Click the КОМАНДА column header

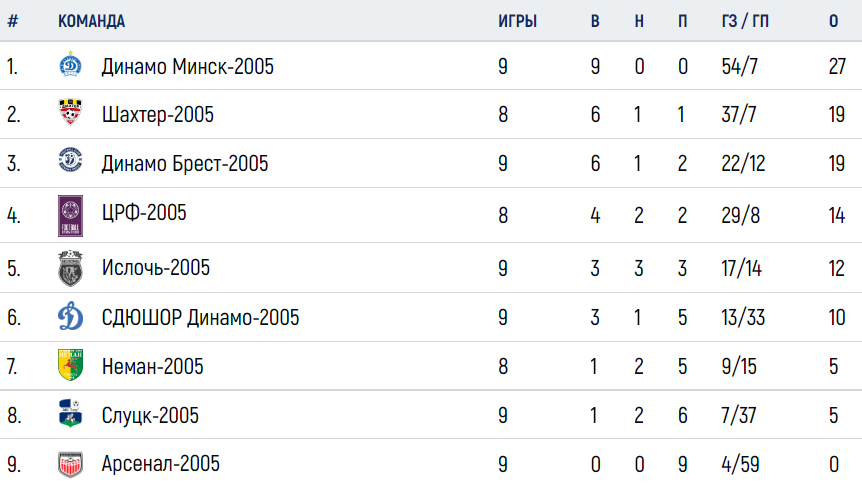[x=91, y=21]
